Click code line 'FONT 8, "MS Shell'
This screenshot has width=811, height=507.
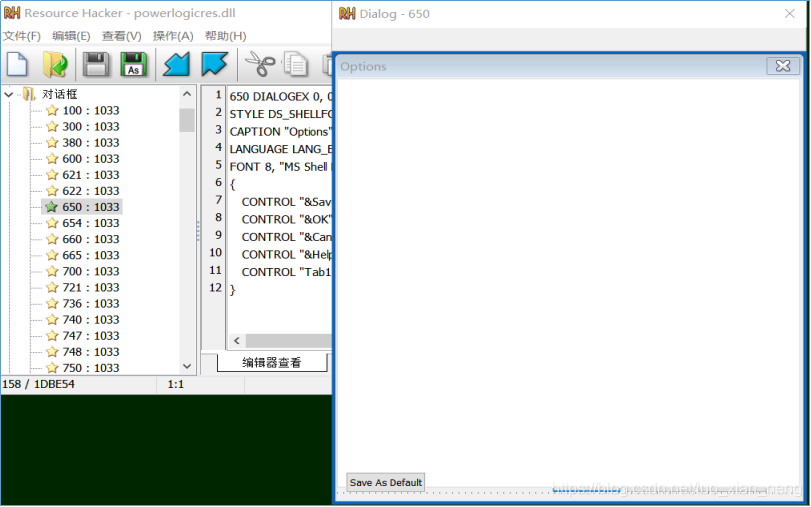(x=280, y=167)
